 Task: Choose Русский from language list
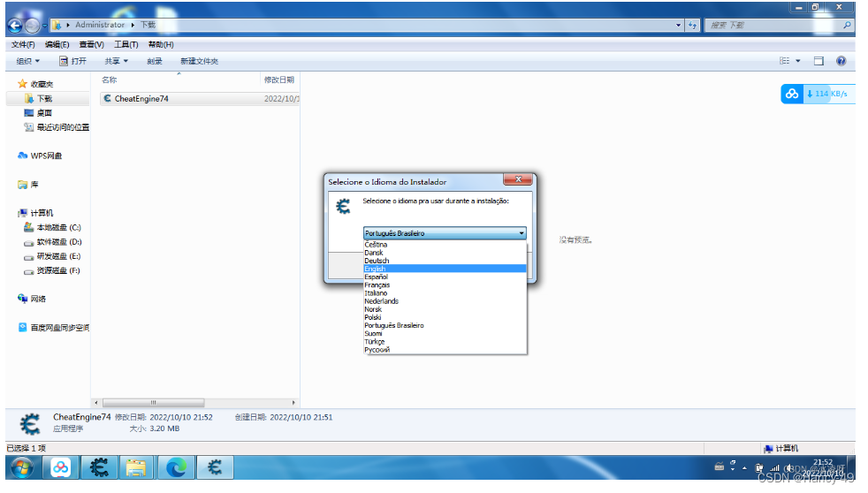click(445, 350)
